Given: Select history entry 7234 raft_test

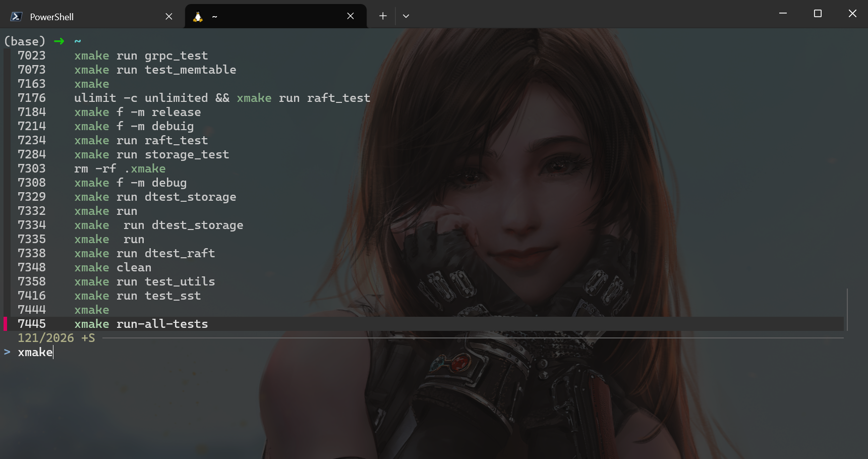Looking at the screenshot, I should tap(112, 140).
